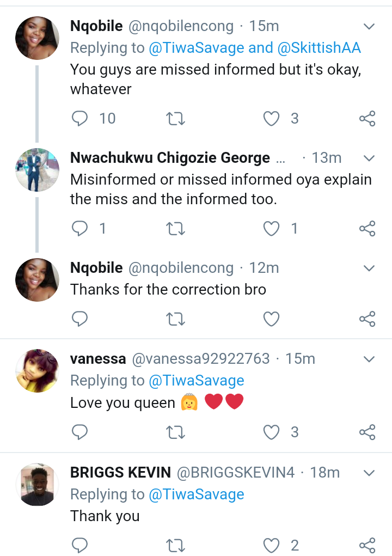Retweet vanessa's "Love you queen" tweet
Viewport: 392px width, 556px height.
(175, 432)
